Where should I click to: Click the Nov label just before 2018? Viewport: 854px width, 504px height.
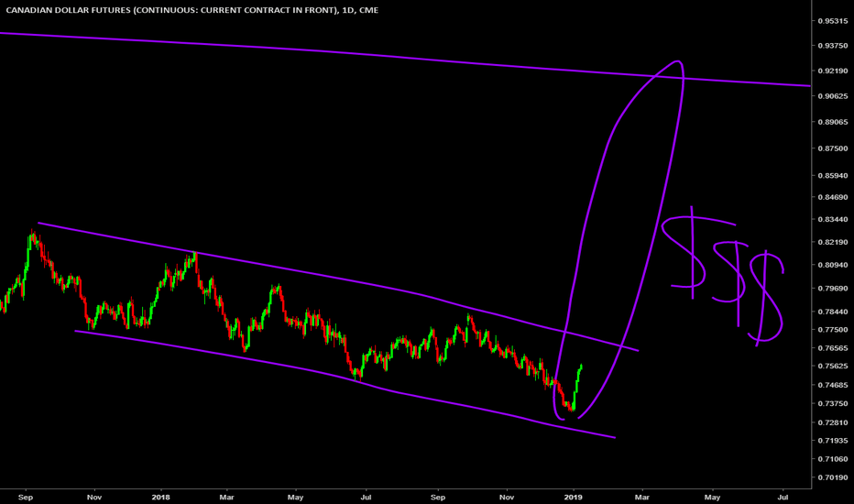click(x=94, y=497)
